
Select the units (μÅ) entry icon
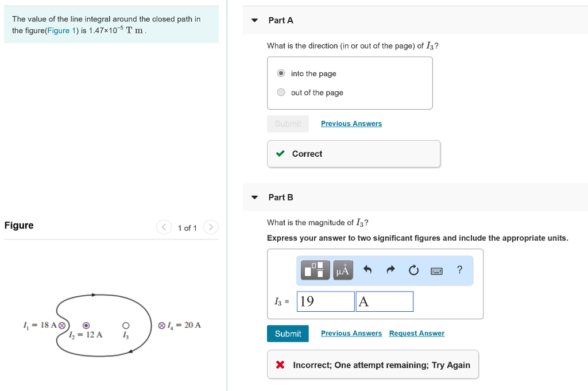pos(342,270)
